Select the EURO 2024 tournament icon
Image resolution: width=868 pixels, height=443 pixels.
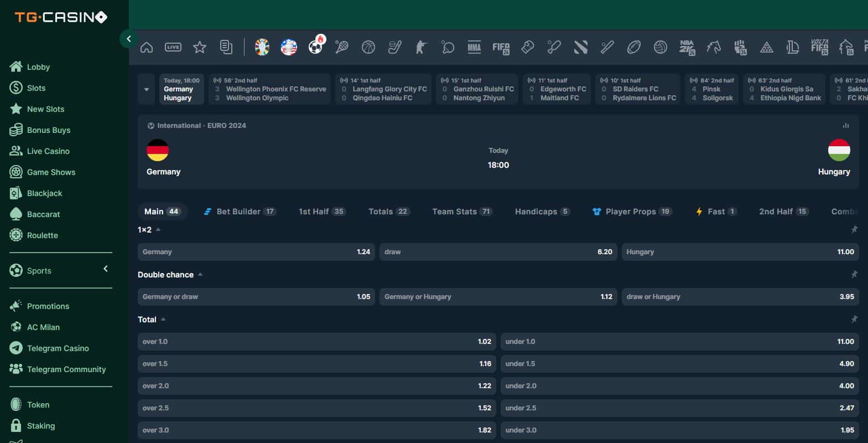pos(262,47)
